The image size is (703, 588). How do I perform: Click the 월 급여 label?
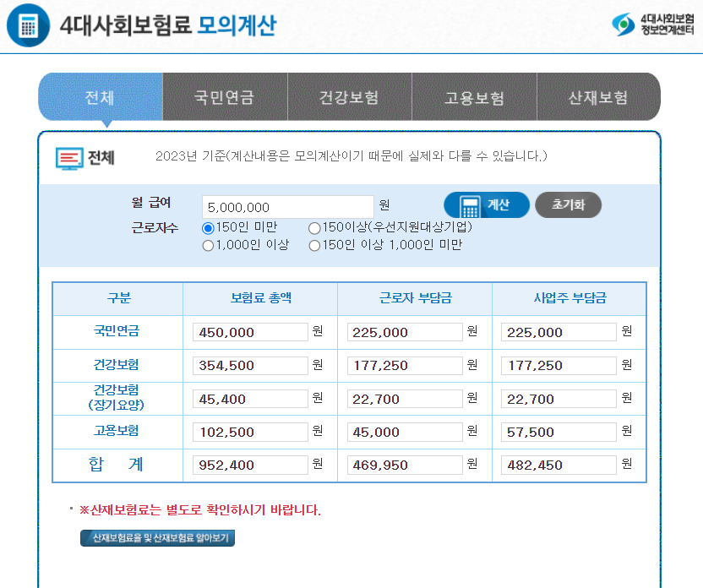[x=151, y=203]
